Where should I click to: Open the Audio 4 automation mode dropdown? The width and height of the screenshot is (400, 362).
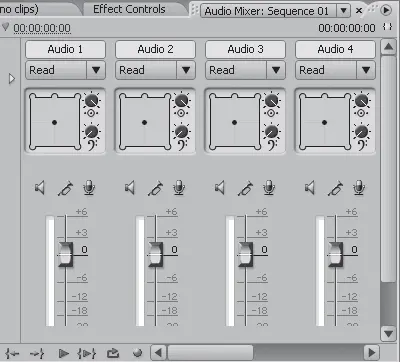(x=366, y=70)
